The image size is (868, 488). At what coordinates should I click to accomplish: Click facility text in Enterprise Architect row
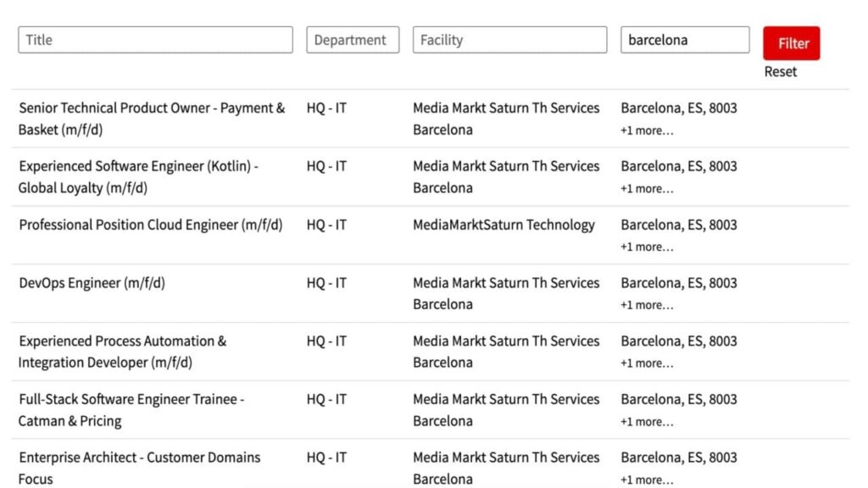[x=506, y=468]
